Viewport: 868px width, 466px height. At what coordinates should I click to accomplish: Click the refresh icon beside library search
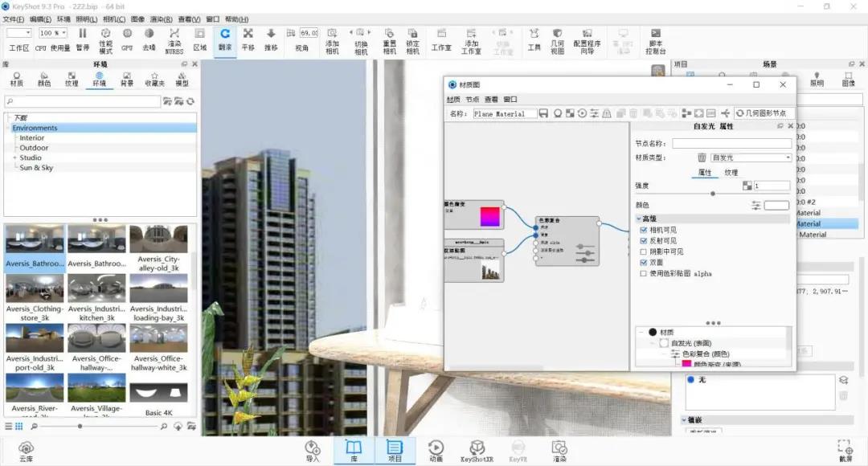190,101
